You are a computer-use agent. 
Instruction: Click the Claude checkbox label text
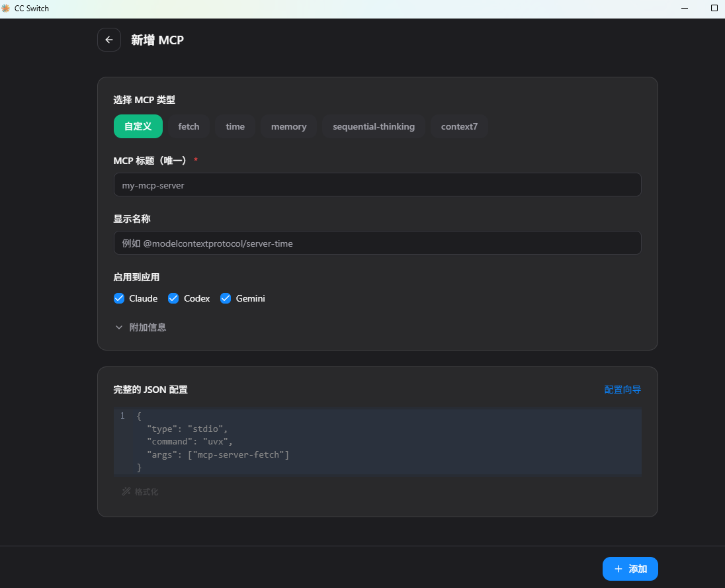[144, 298]
